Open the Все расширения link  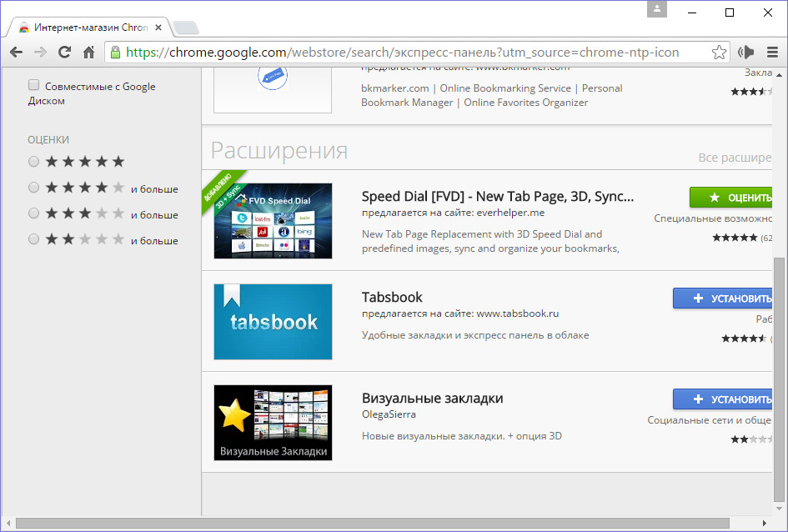pos(735,158)
